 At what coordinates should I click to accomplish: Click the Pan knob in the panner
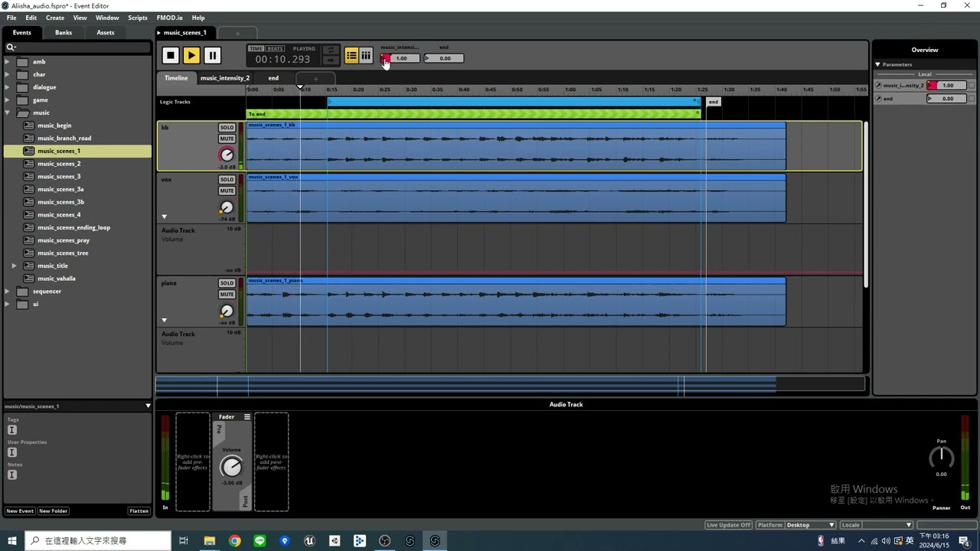941,458
